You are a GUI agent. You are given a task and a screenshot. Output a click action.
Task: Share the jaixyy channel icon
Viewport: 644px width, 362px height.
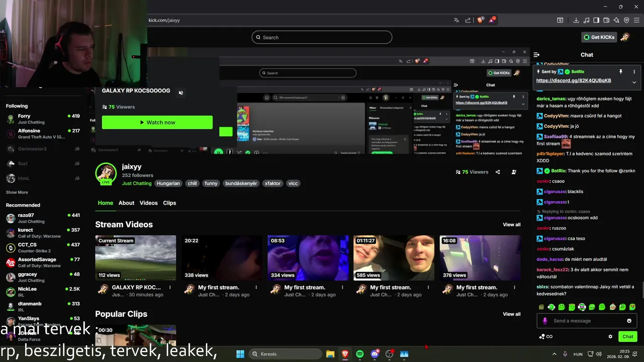[498, 172]
